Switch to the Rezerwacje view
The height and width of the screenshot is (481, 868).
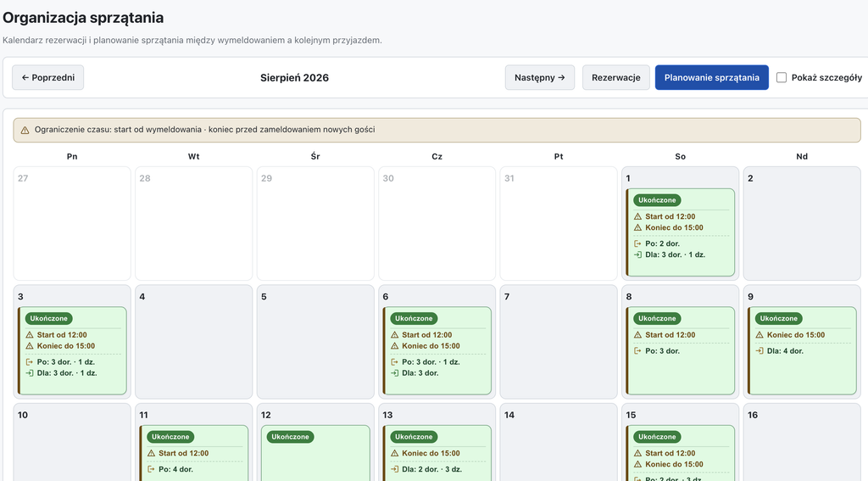tap(616, 77)
